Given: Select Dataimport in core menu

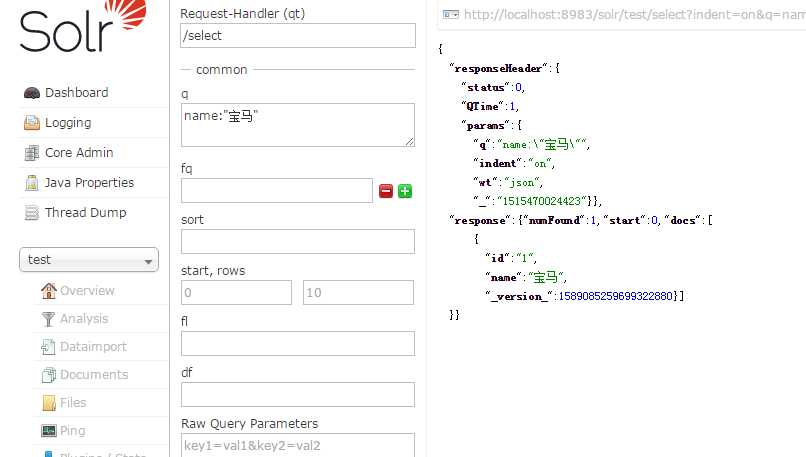Looking at the screenshot, I should click(94, 346).
